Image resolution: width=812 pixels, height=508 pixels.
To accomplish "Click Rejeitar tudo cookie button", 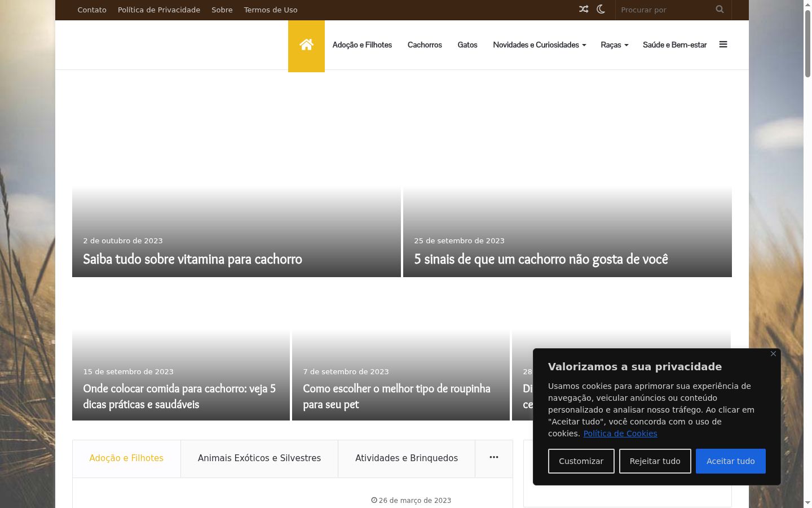I will point(655,461).
